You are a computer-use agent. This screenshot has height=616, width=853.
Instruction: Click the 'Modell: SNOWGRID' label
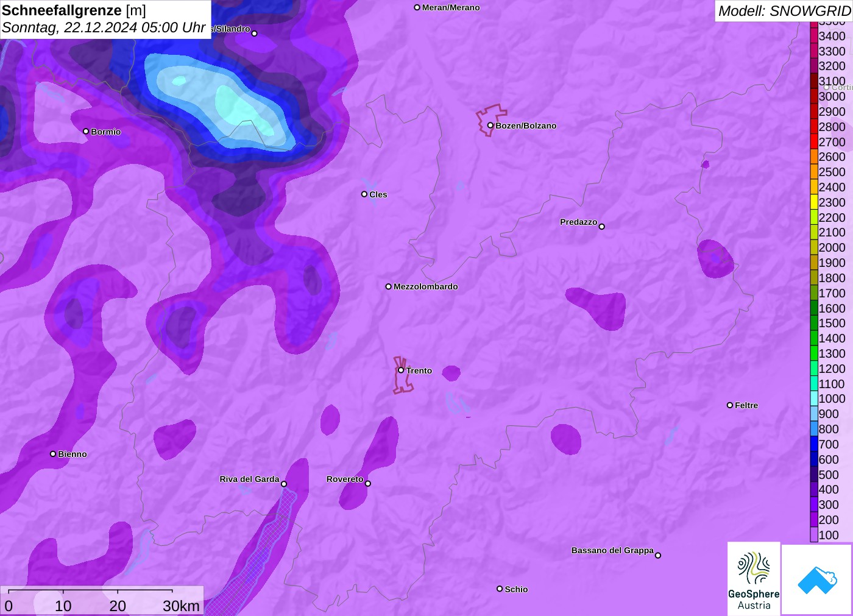pos(784,11)
